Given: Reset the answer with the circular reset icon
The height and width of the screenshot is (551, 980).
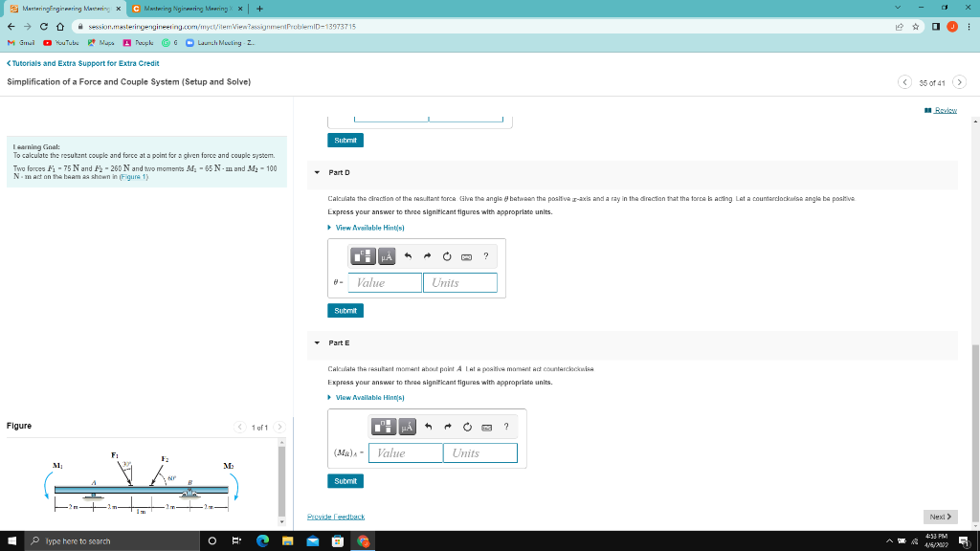Looking at the screenshot, I should [x=447, y=255].
